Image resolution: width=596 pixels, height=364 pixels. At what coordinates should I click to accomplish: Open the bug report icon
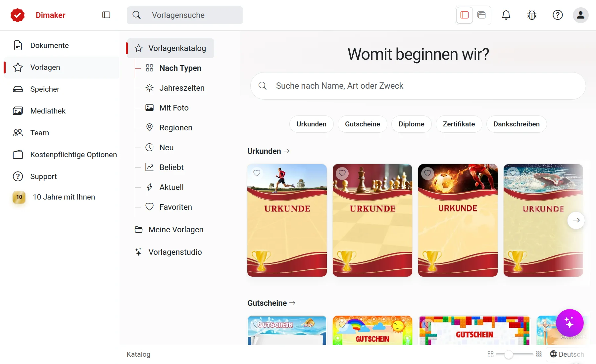532,15
